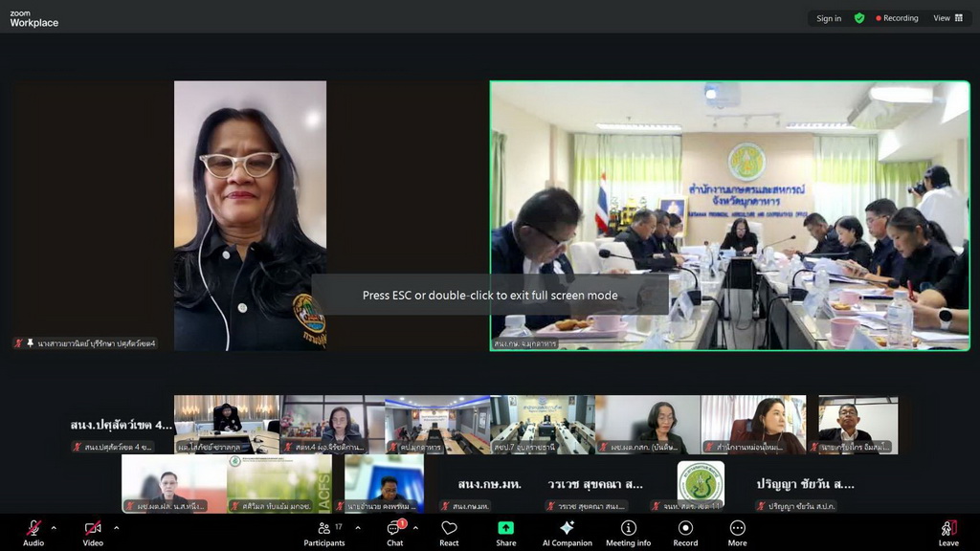Open the More options menu
This screenshot has width=980, height=551.
737,528
